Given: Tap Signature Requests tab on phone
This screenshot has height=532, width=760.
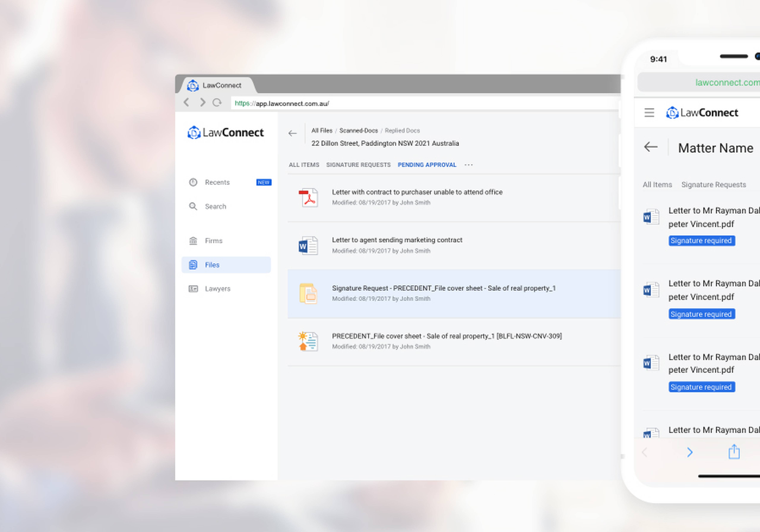Looking at the screenshot, I should [x=714, y=185].
